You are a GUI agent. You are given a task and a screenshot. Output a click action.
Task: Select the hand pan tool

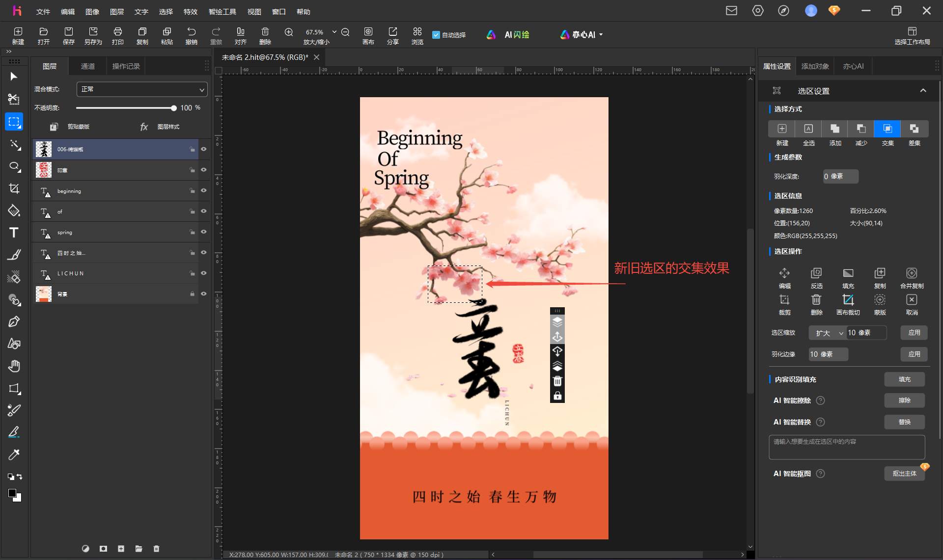[x=14, y=366]
